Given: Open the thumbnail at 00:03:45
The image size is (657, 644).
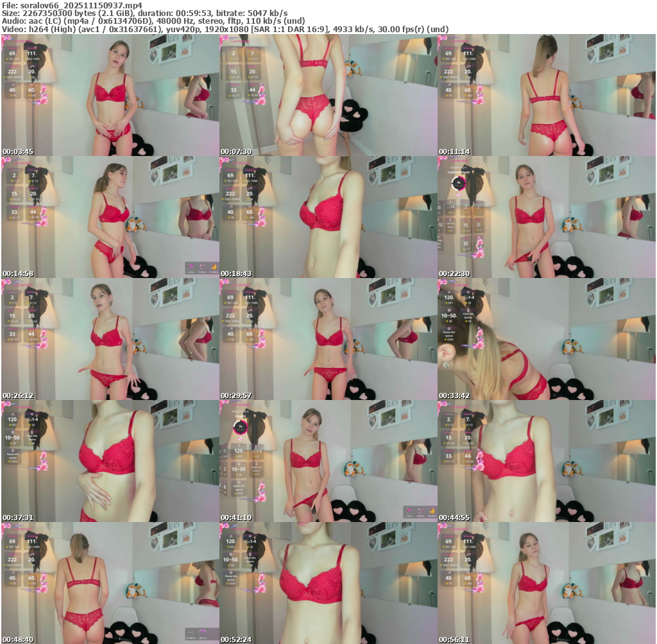Looking at the screenshot, I should [x=110, y=94].
